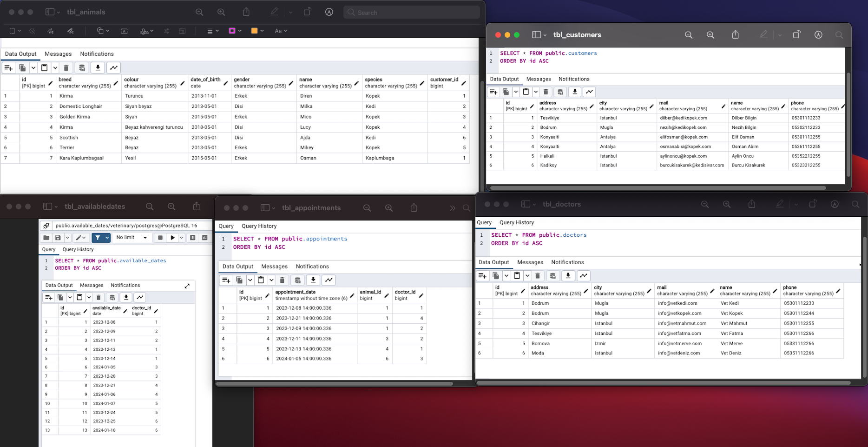Click connection status icon in tbl_availabledates
868x447 pixels.
pyautogui.click(x=46, y=226)
